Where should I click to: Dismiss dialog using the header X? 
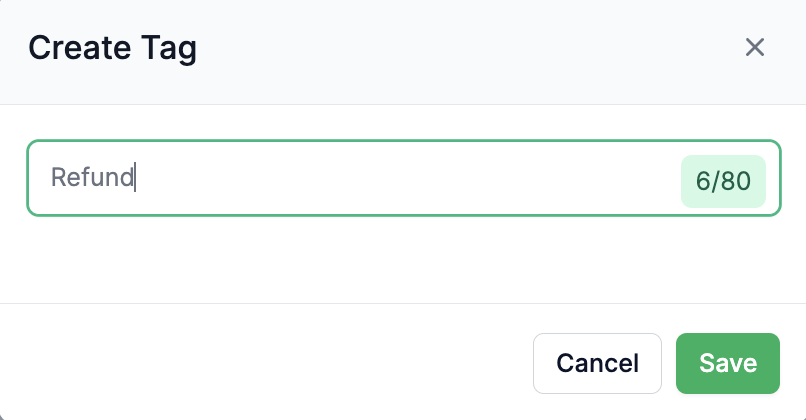[x=755, y=47]
